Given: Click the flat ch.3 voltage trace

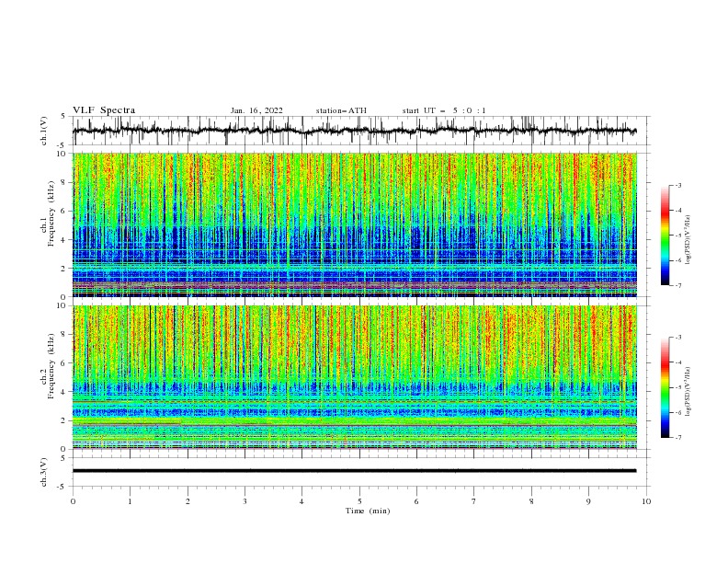Looking at the screenshot, I should (354, 471).
